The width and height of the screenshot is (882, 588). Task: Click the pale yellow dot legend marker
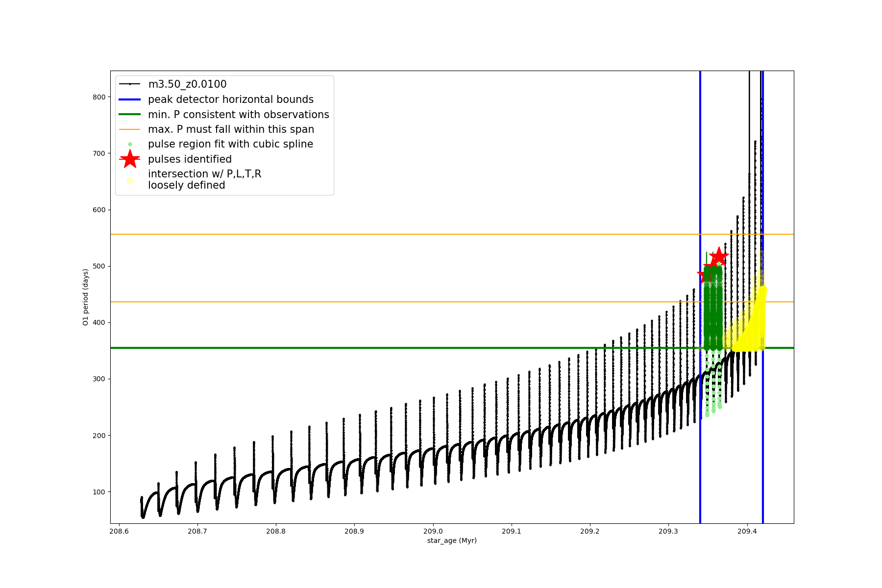130,181
